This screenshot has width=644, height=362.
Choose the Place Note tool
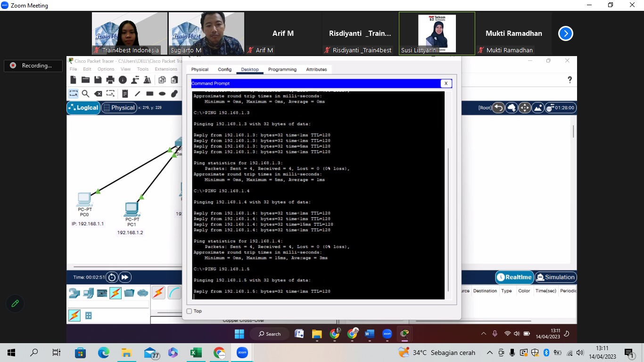click(125, 94)
